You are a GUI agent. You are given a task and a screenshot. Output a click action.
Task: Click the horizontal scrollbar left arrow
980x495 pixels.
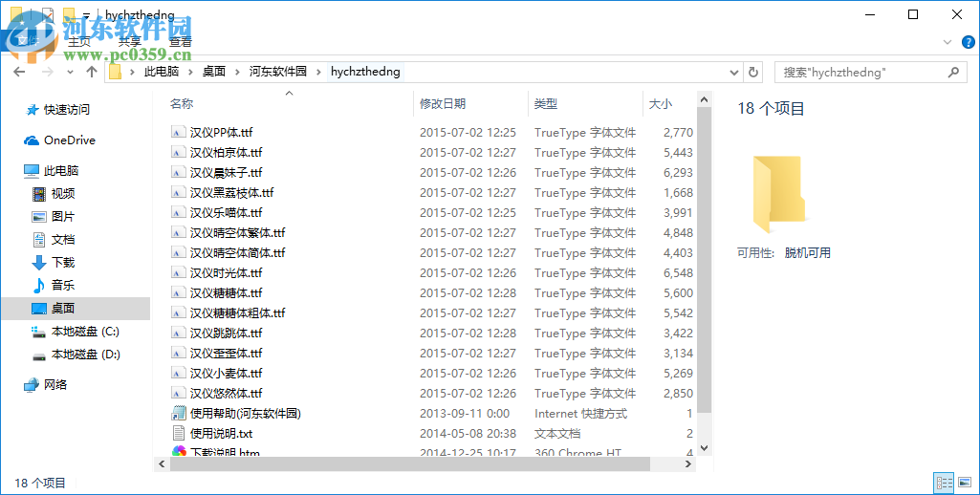click(162, 463)
